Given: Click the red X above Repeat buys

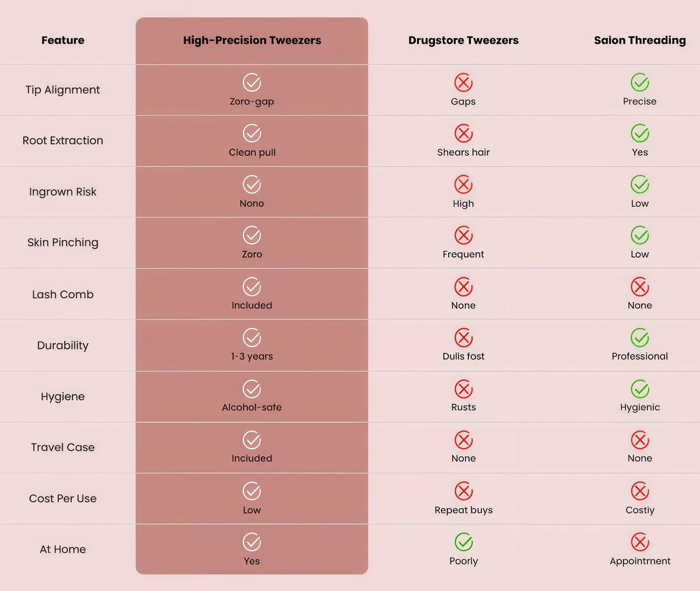Looking at the screenshot, I should point(463,491).
